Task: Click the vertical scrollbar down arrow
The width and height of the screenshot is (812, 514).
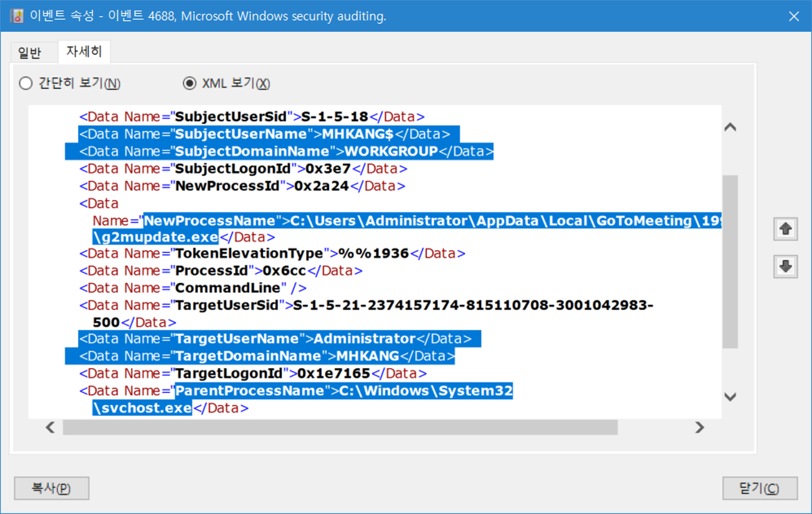Action: [x=730, y=397]
